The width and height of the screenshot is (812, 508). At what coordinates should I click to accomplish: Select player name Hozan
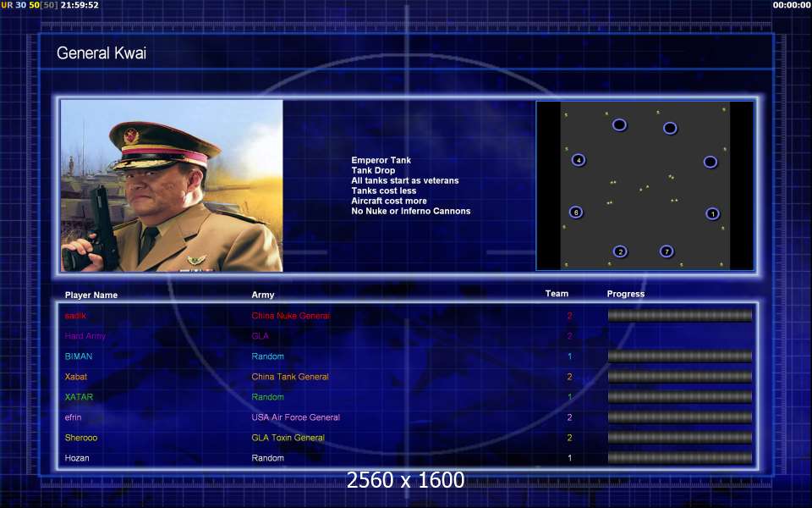(77, 458)
